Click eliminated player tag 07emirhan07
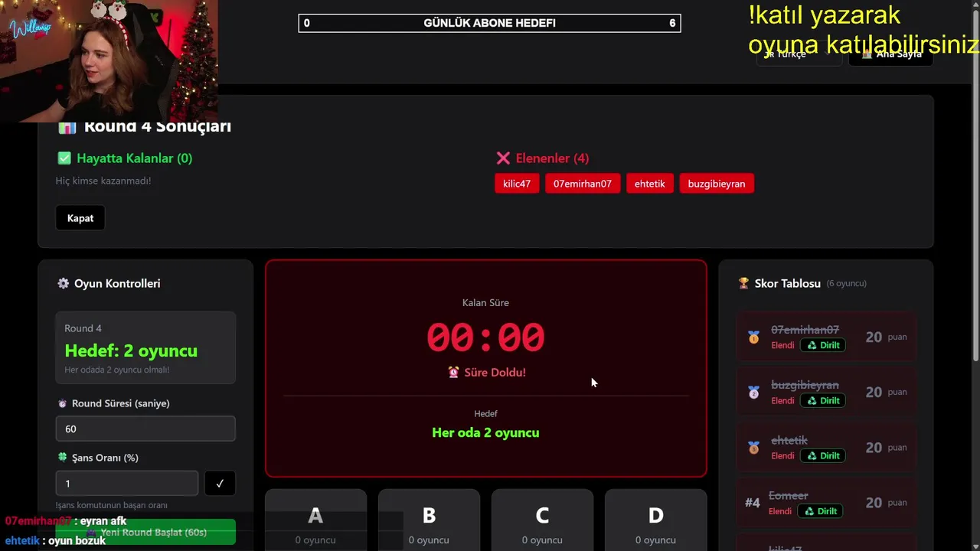 (x=583, y=184)
